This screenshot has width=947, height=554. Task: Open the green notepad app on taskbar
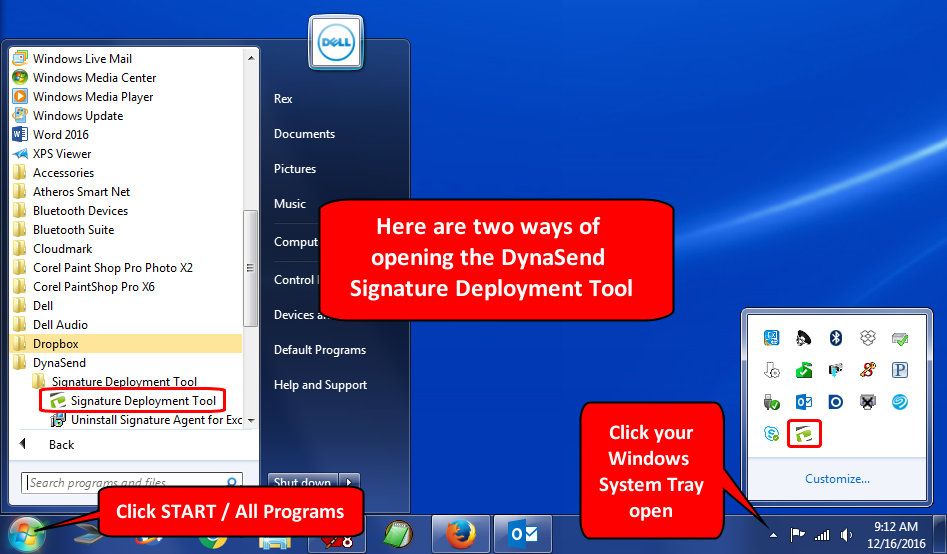point(399,534)
